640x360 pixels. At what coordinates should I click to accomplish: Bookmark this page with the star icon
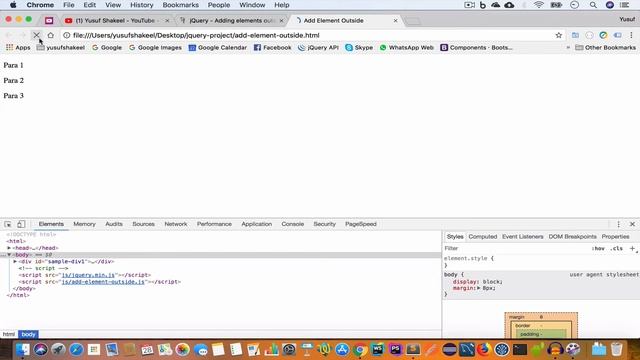coord(559,35)
